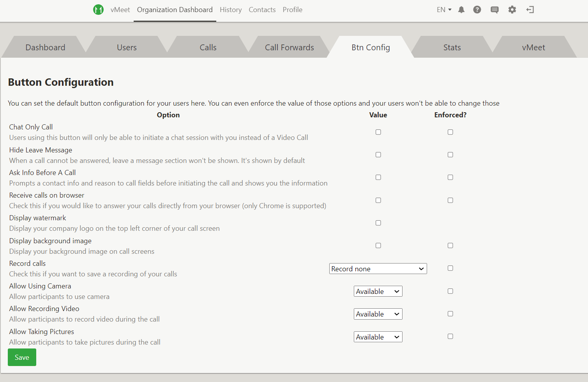Switch to the Dashboard tab
This screenshot has width=588, height=382.
(x=45, y=47)
